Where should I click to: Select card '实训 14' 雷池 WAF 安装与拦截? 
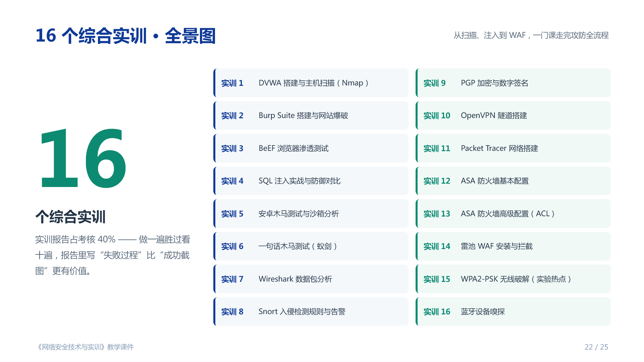tap(513, 246)
